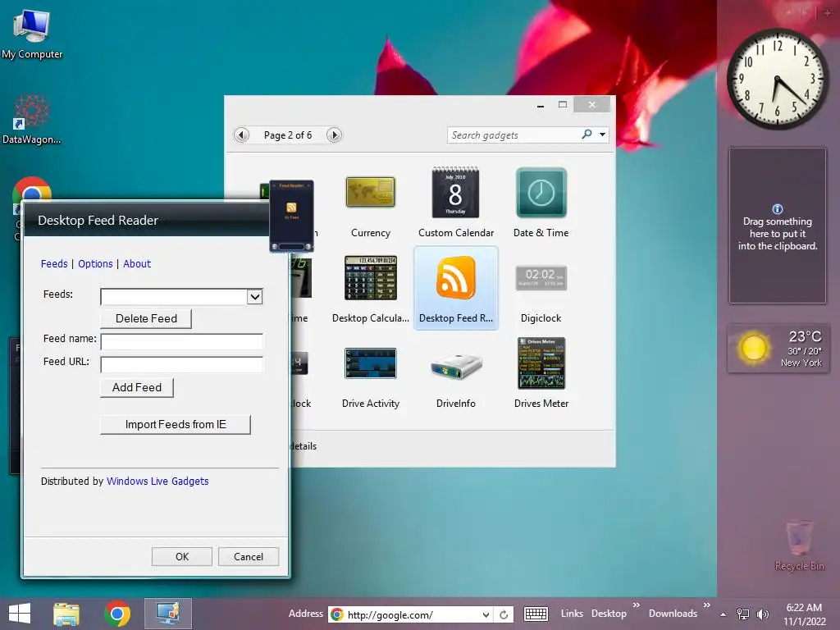The image size is (840, 630).
Task: Launch Chrome from the taskbar
Action: click(x=117, y=614)
